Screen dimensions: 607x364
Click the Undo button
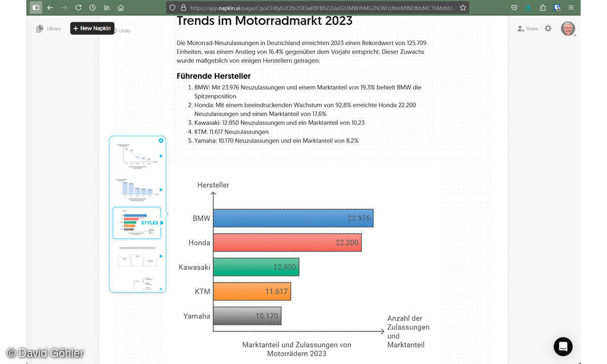(123, 31)
